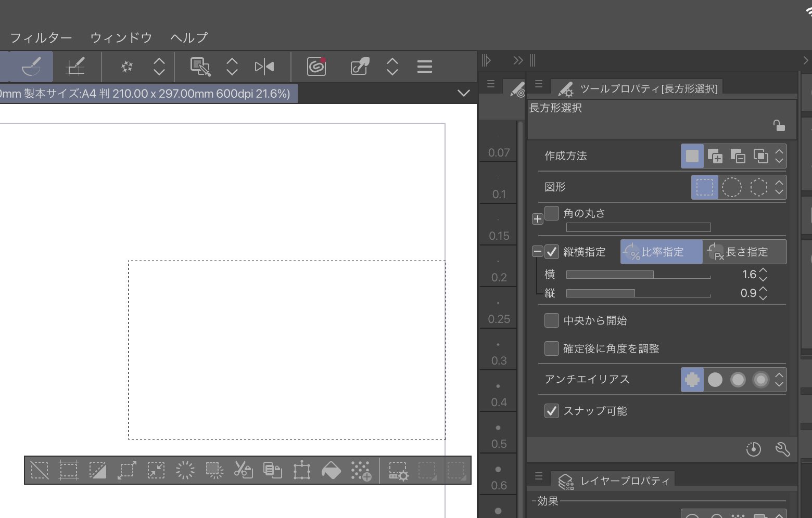Click the 横 value stepper arrows

763,275
